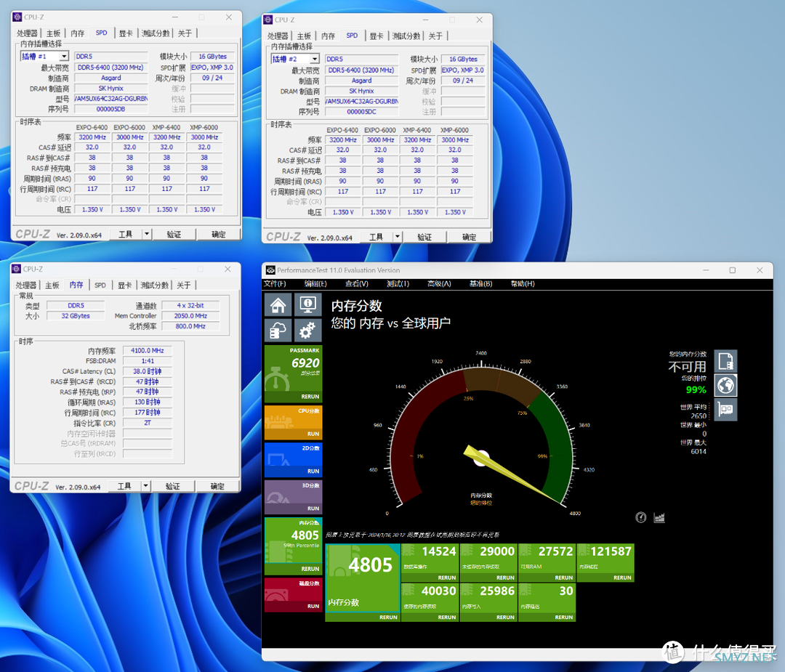Open the Home icon in PerformanceTest

point(278,304)
